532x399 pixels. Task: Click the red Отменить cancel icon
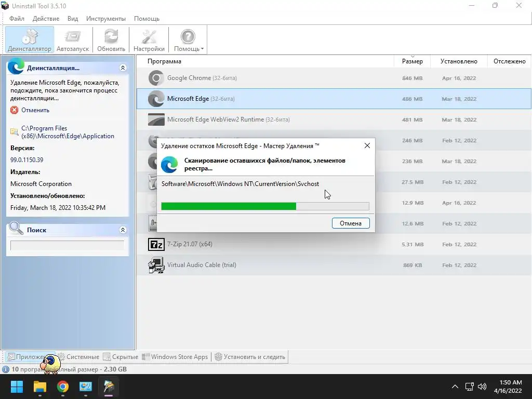coord(14,110)
